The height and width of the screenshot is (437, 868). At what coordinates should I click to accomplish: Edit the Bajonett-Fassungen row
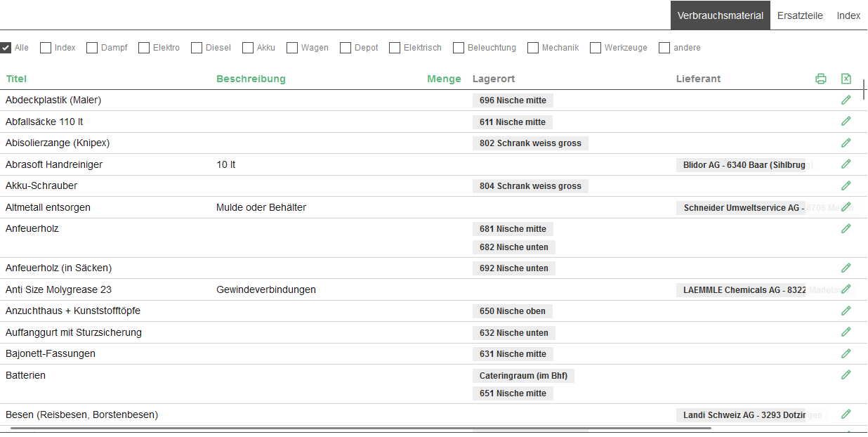click(x=846, y=353)
